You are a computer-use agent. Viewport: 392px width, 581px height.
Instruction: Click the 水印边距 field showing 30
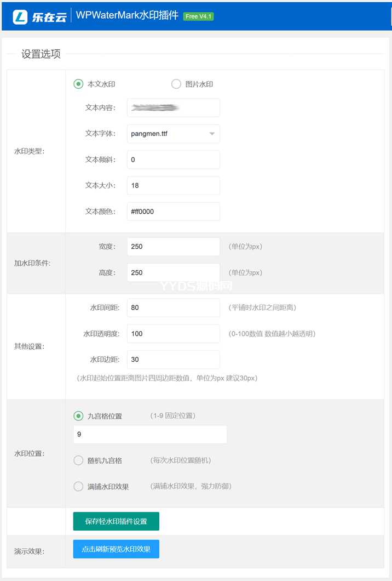(173, 360)
